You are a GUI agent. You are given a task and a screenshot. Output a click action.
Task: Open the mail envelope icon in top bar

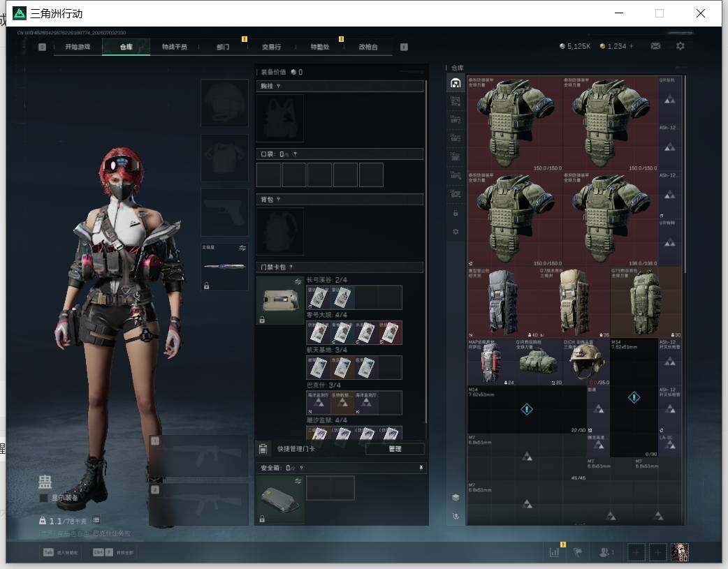coord(655,46)
